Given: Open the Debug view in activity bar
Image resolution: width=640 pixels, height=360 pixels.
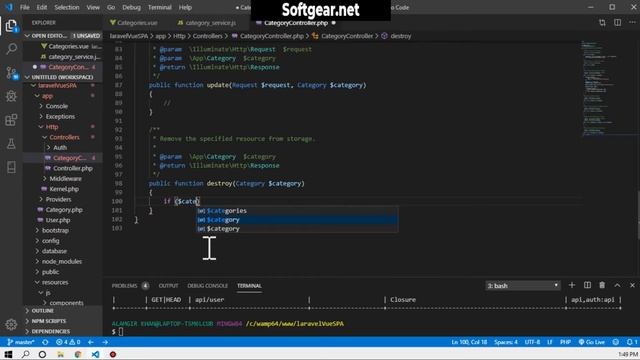Looking at the screenshot, I should click(11, 96).
